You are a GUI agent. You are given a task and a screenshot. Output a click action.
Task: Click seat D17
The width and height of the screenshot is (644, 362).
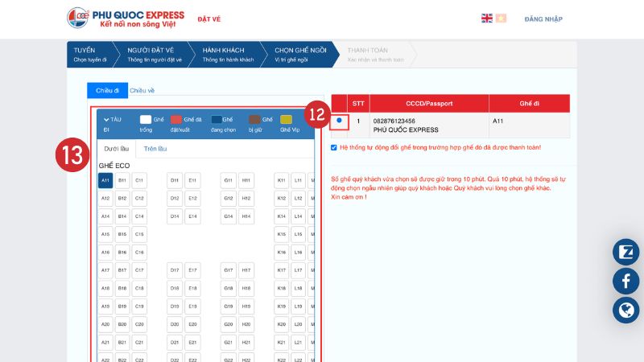coord(175,270)
